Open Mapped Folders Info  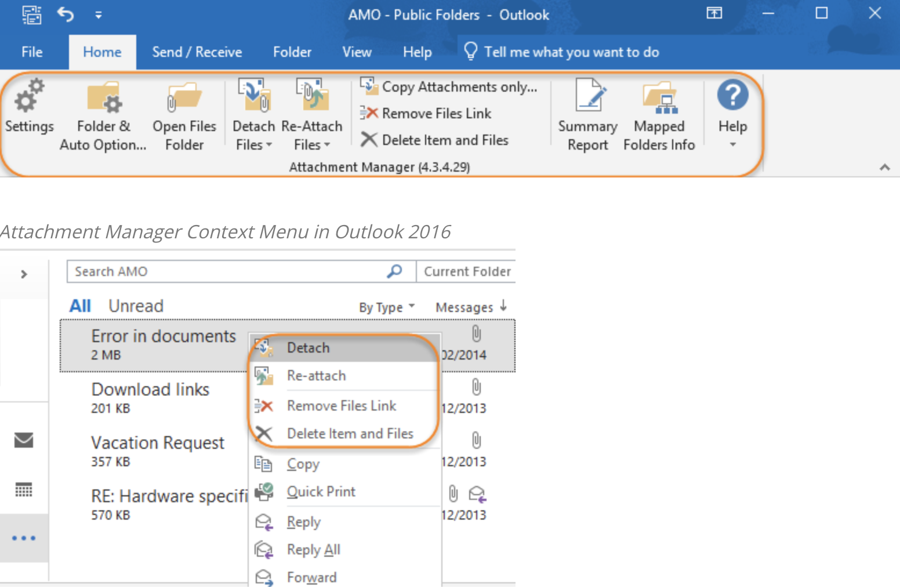point(659,116)
